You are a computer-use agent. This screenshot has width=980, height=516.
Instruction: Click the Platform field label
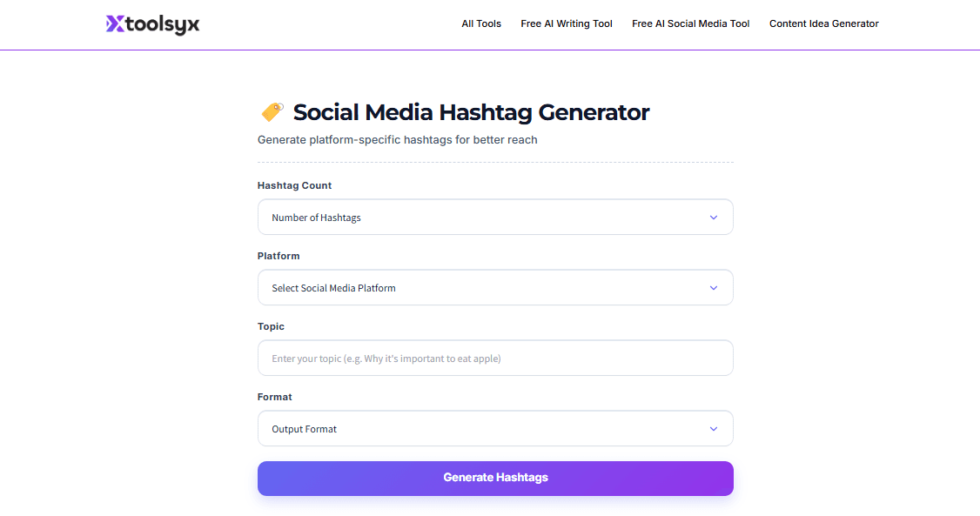[279, 256]
